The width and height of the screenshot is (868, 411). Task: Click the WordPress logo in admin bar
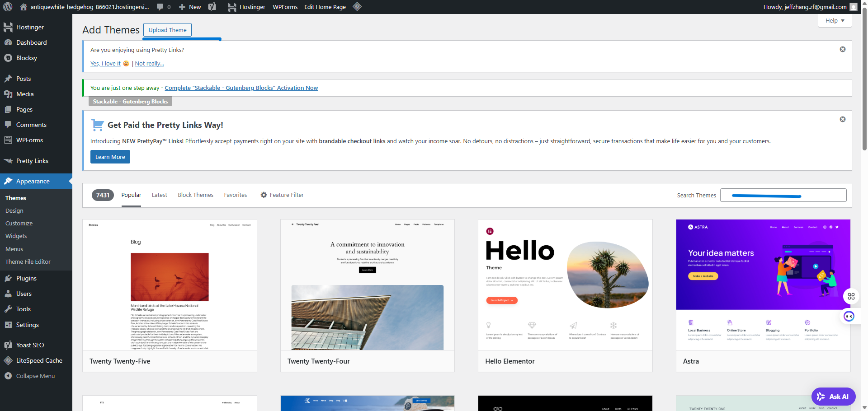(8, 7)
